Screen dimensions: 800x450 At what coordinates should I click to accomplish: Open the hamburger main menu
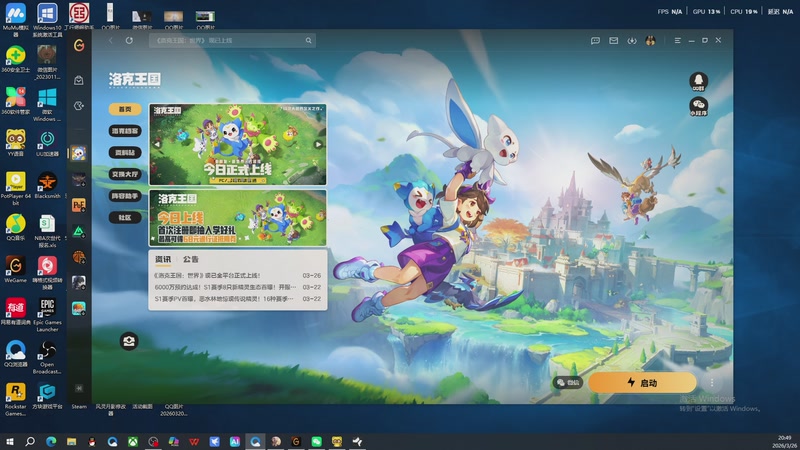pyautogui.click(x=678, y=40)
